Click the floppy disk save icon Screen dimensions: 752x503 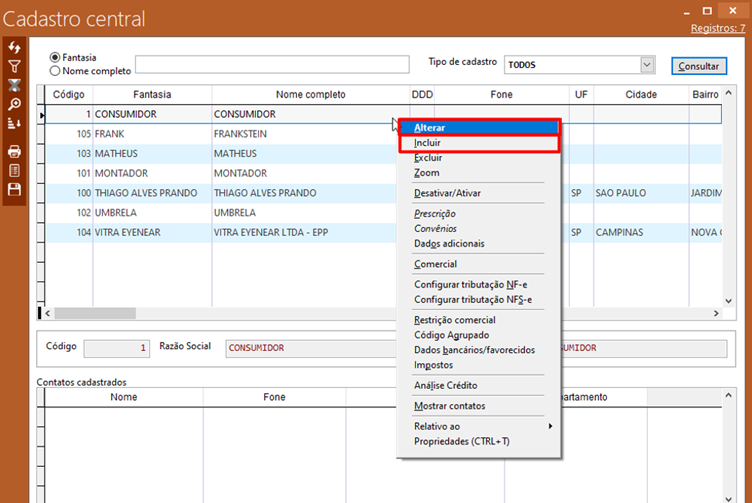pos(14,189)
